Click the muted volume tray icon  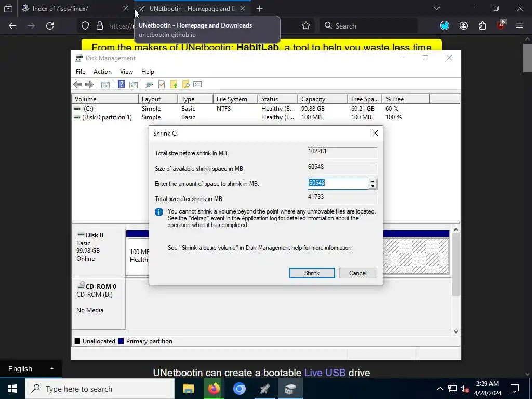(464, 389)
